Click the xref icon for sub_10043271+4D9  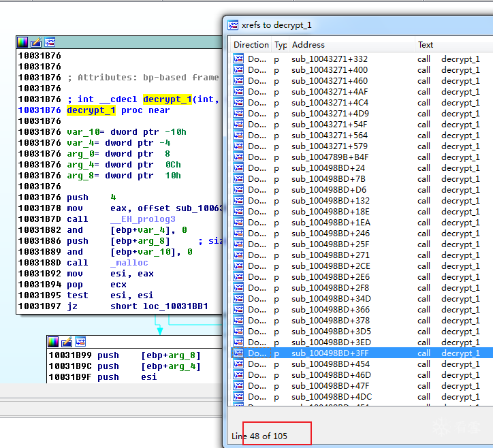[x=238, y=114]
